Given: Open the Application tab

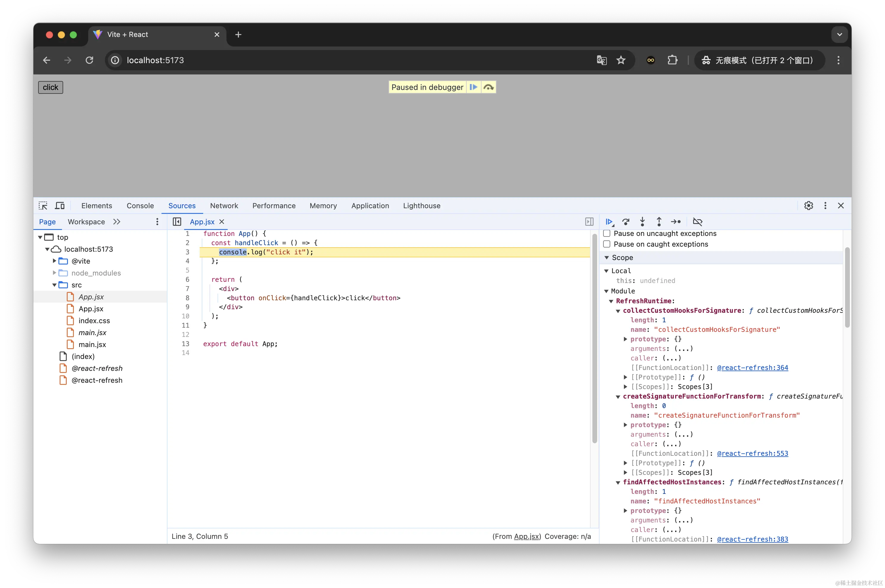Looking at the screenshot, I should [x=370, y=206].
